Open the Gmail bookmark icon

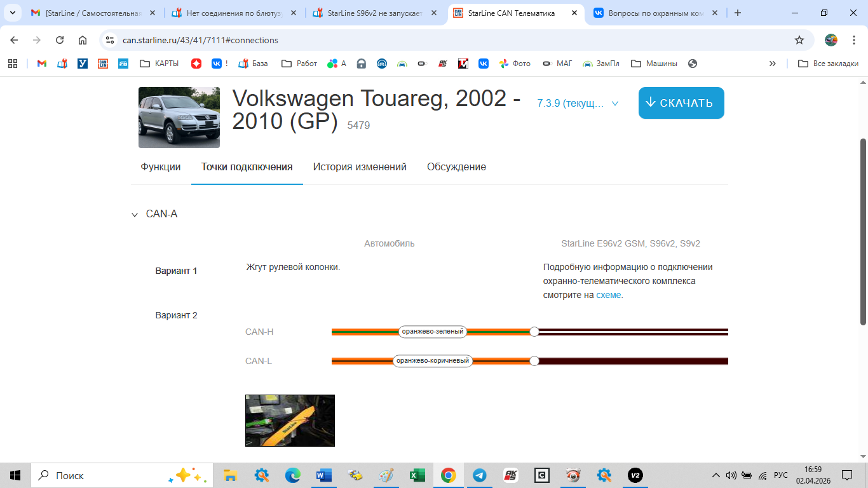[x=41, y=63]
